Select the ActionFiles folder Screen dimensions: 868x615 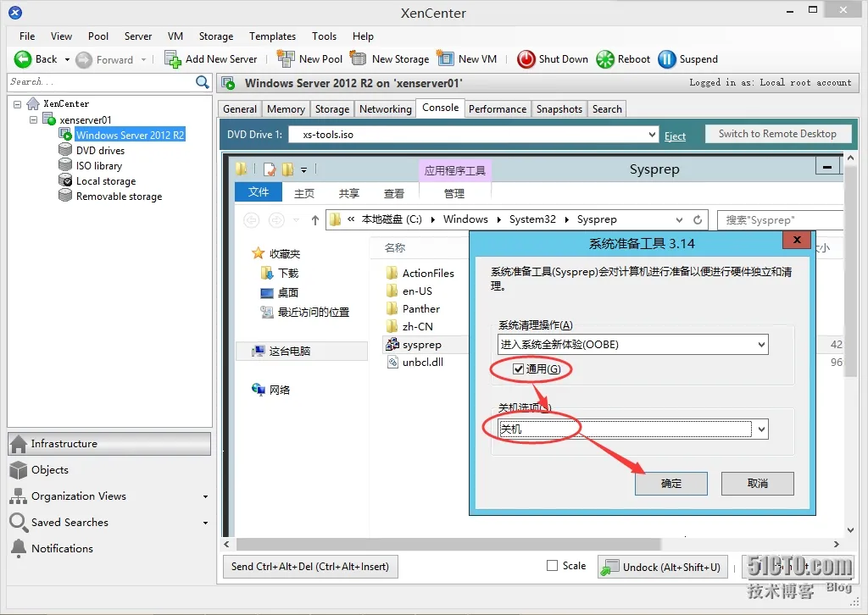pos(428,274)
